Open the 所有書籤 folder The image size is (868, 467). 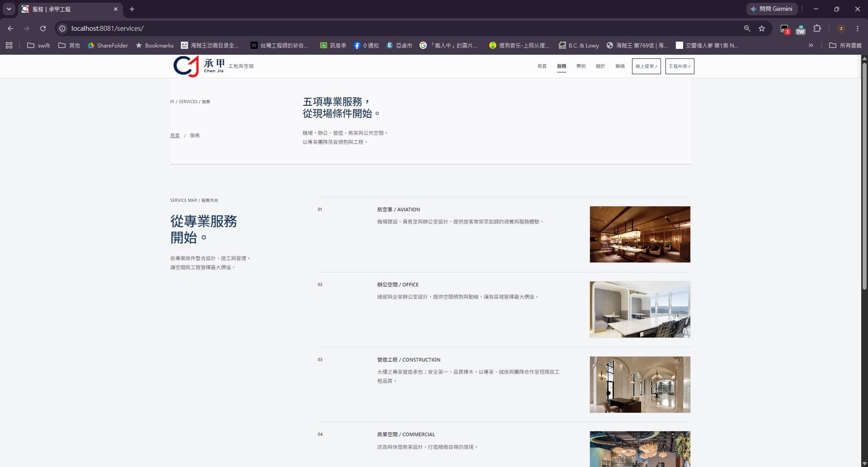[x=845, y=45]
